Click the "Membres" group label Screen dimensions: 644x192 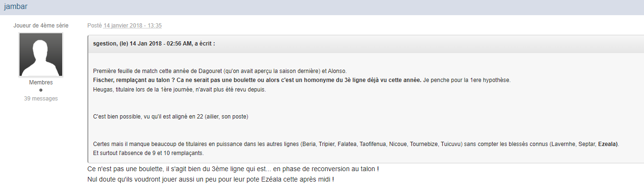coord(41,82)
